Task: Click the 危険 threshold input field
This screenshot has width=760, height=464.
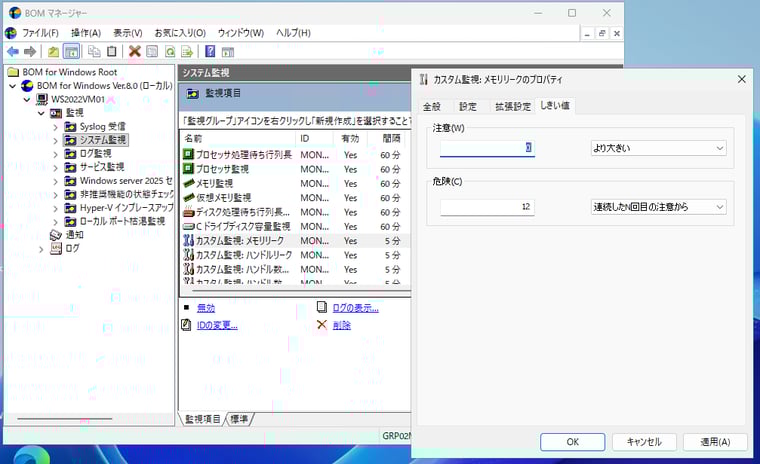Action: [487, 207]
